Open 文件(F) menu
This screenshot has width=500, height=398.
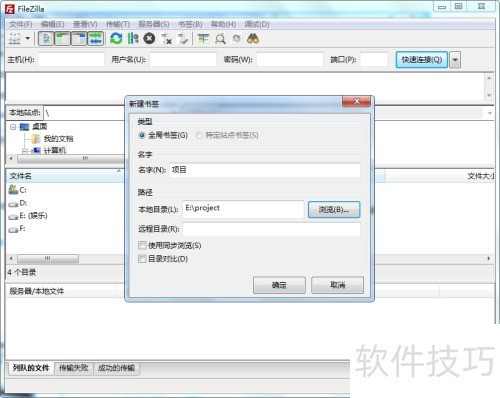point(20,24)
